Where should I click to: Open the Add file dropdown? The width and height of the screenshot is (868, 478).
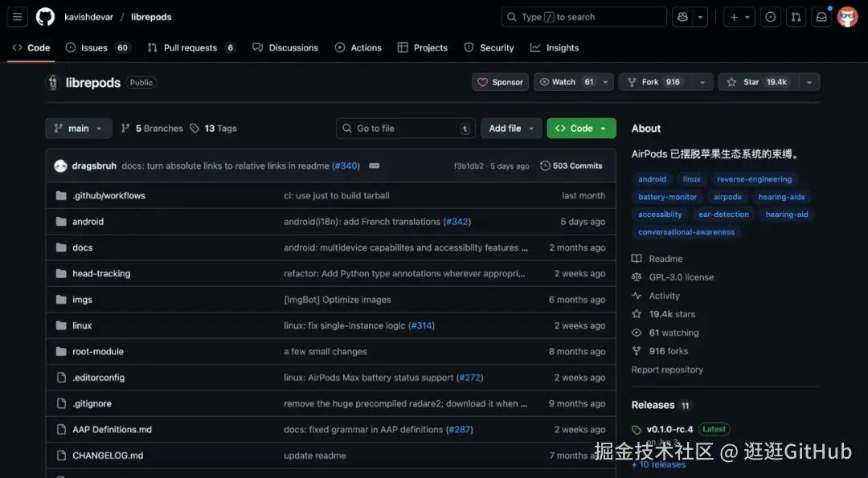click(511, 129)
